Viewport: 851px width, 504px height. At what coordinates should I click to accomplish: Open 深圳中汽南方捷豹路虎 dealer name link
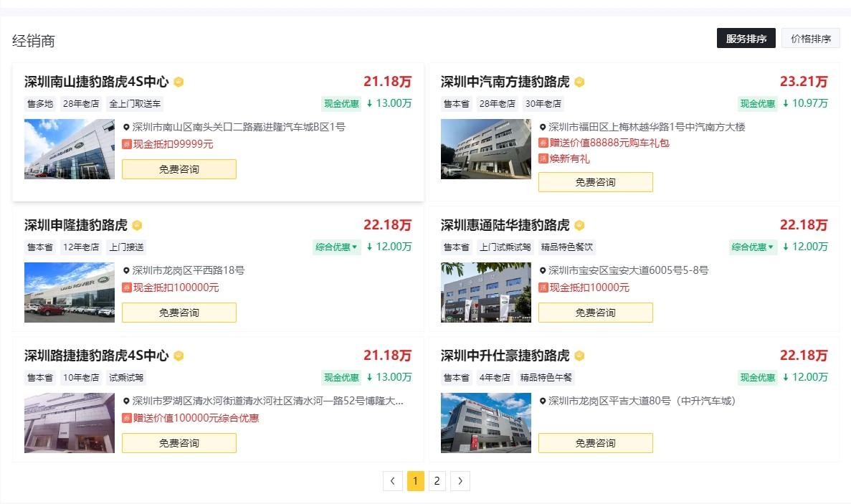505,82
